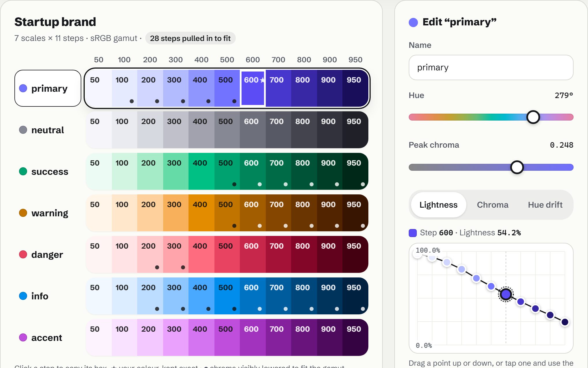
Task: Copy hex of accent 600 swatch
Action: point(253,337)
